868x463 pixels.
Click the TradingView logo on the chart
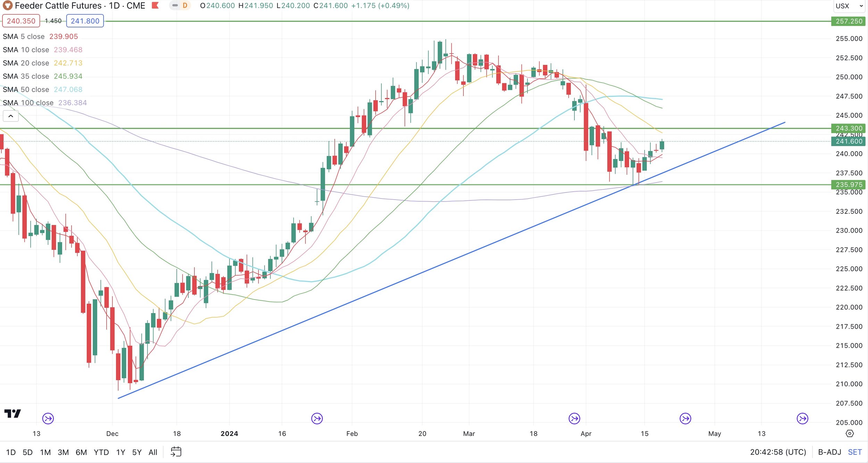coord(12,413)
